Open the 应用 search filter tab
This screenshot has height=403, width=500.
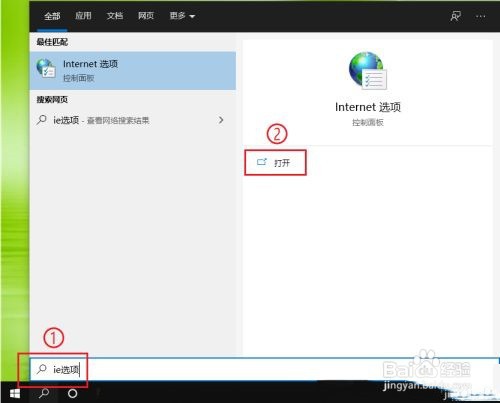pyautogui.click(x=83, y=16)
